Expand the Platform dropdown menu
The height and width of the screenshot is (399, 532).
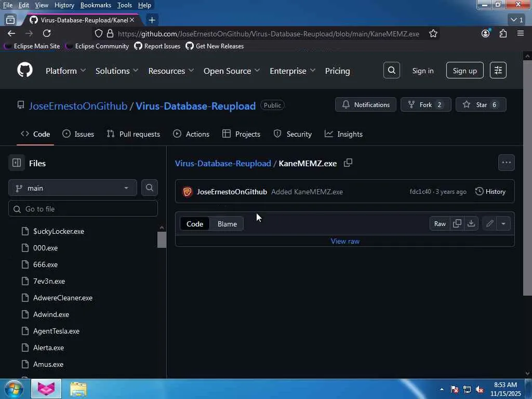point(65,71)
